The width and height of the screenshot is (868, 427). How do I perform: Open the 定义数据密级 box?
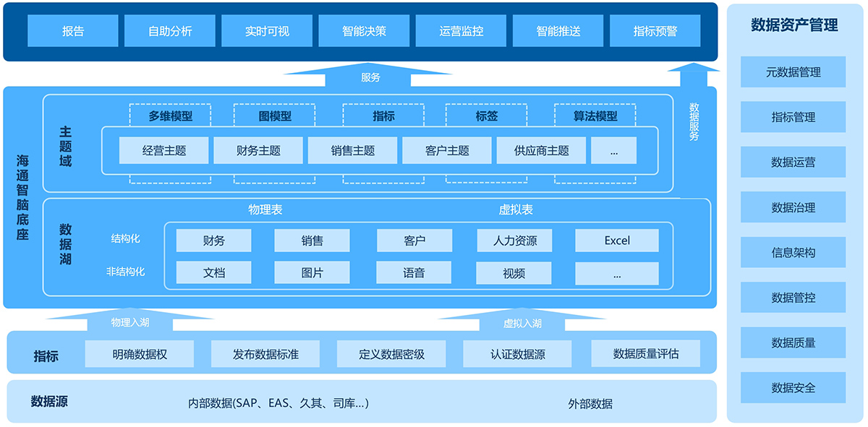pos(391,354)
